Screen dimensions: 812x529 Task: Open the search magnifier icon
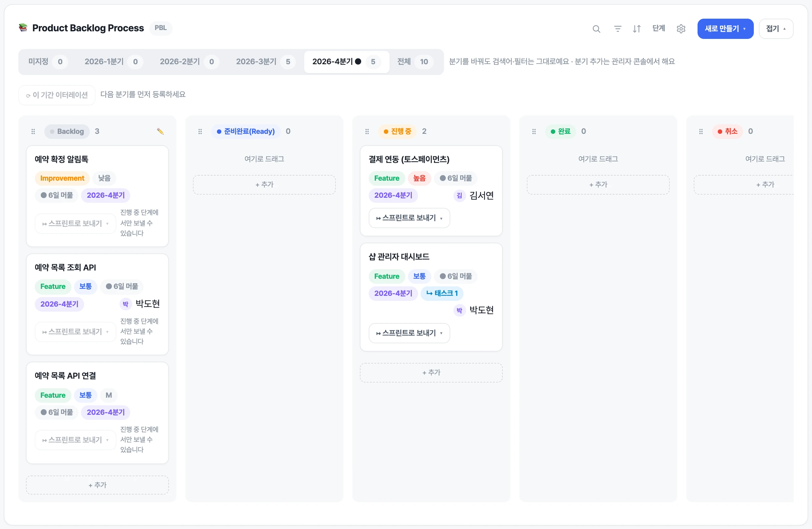(x=596, y=29)
